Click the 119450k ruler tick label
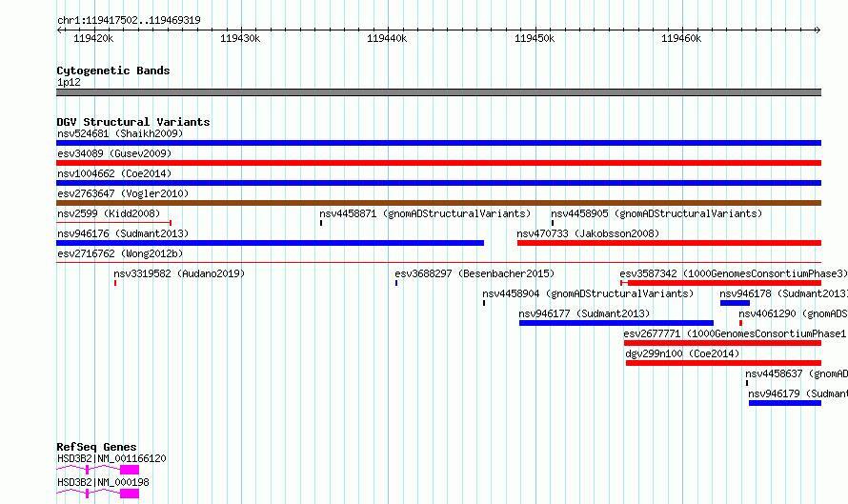 coord(535,38)
